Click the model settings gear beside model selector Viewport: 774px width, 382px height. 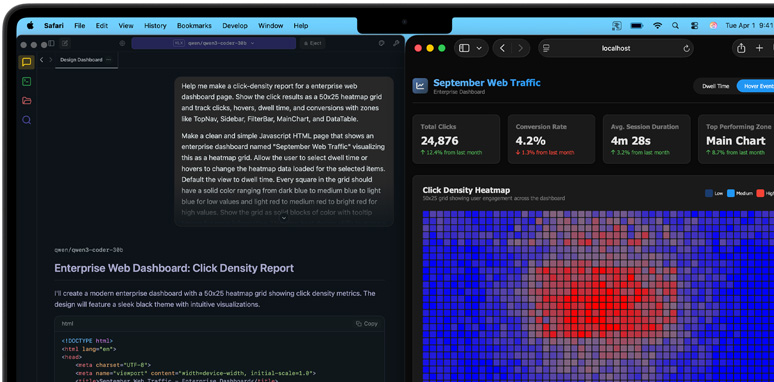122,43
